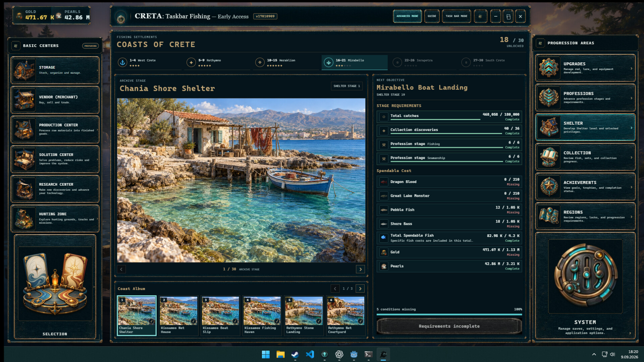Open the Professions badge icon
The width and height of the screenshot is (644, 362).
coord(549,98)
